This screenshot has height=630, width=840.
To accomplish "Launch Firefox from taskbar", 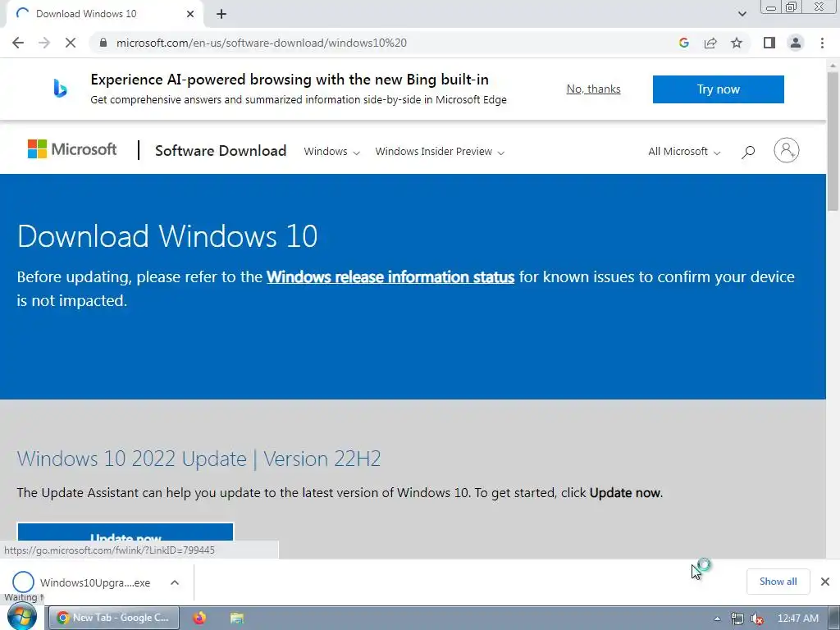I will click(199, 618).
